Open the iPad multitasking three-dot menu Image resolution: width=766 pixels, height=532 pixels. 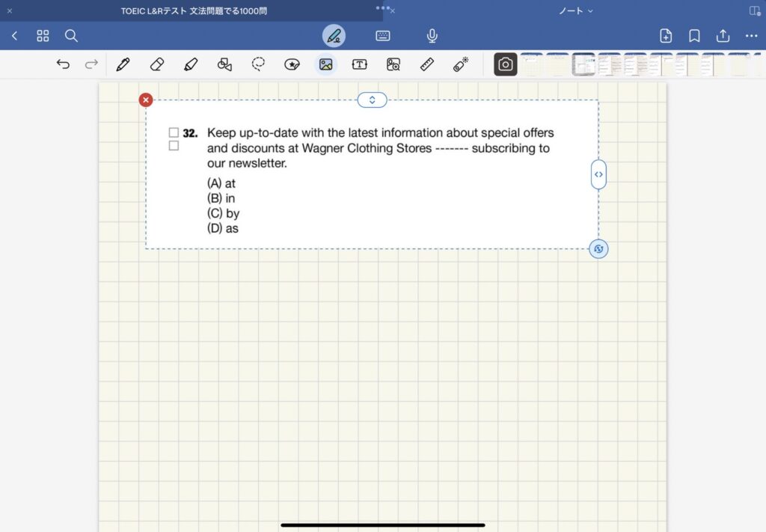[x=382, y=7]
